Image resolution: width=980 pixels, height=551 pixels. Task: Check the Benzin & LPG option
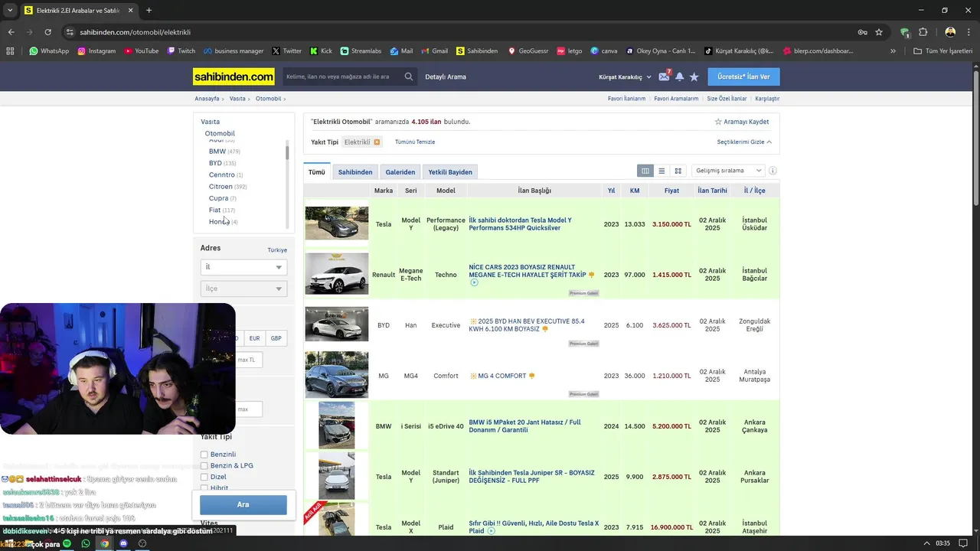pos(204,465)
